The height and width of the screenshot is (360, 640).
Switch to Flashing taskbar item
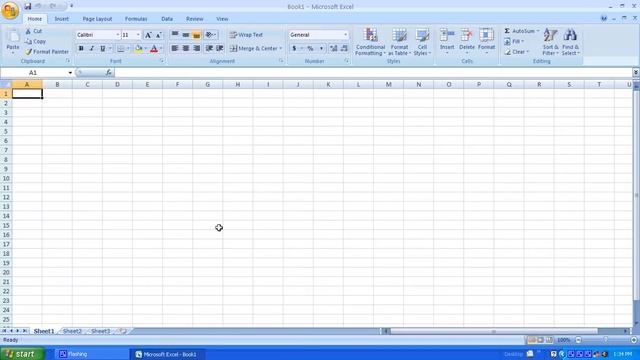coord(91,354)
